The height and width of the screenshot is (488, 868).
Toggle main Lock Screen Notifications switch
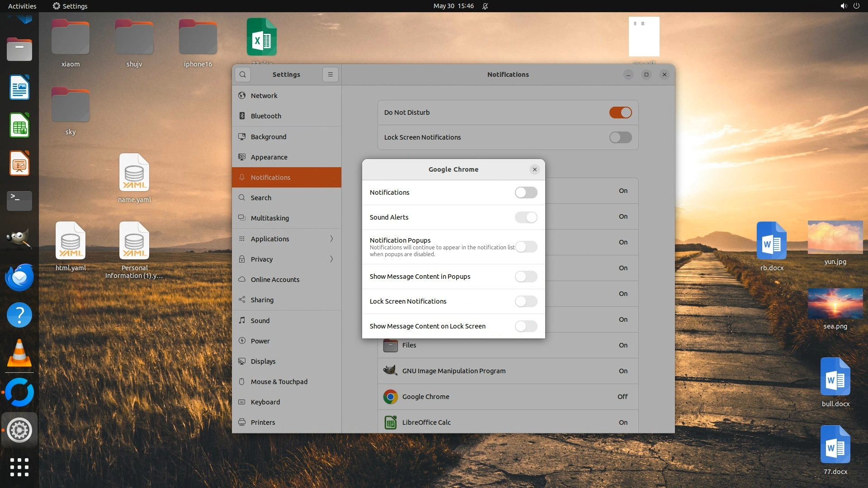pos(620,137)
